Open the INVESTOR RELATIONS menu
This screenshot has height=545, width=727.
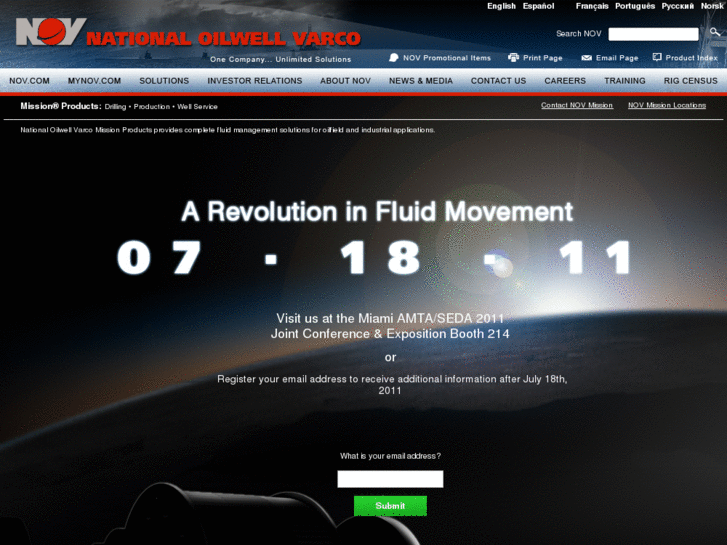tap(255, 81)
